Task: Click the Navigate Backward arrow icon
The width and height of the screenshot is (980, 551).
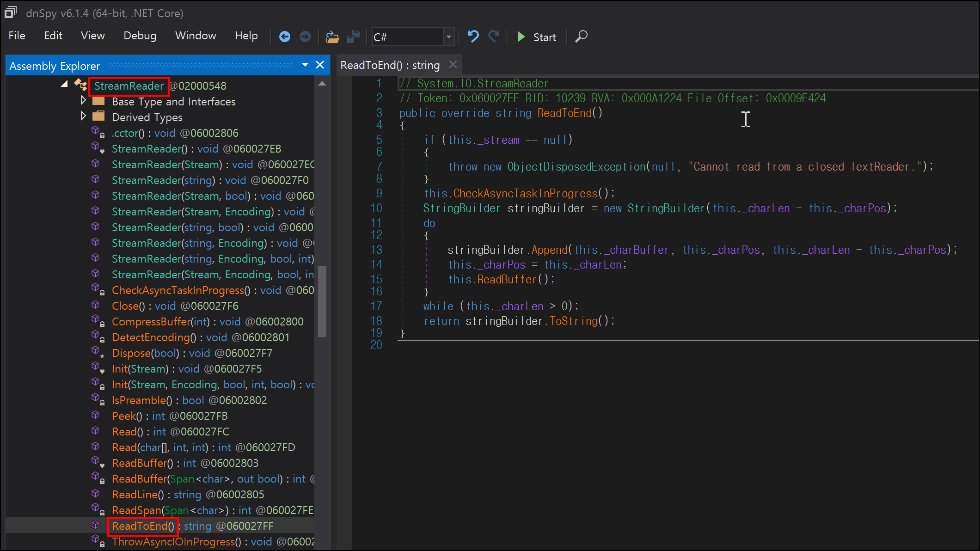Action: pyautogui.click(x=285, y=37)
